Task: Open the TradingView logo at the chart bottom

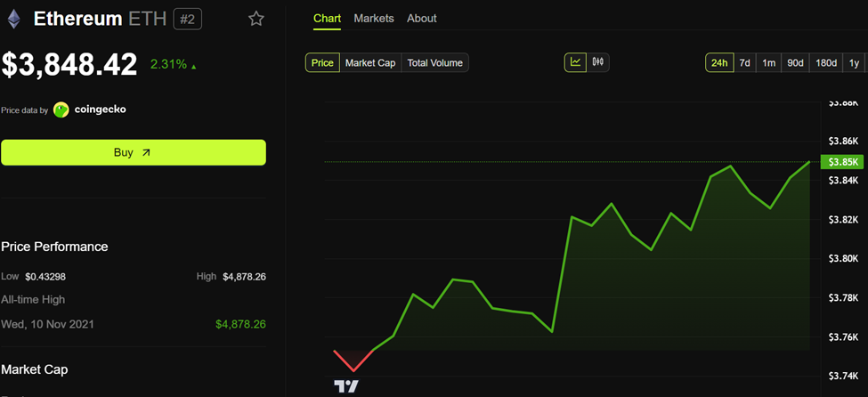Action: click(346, 386)
